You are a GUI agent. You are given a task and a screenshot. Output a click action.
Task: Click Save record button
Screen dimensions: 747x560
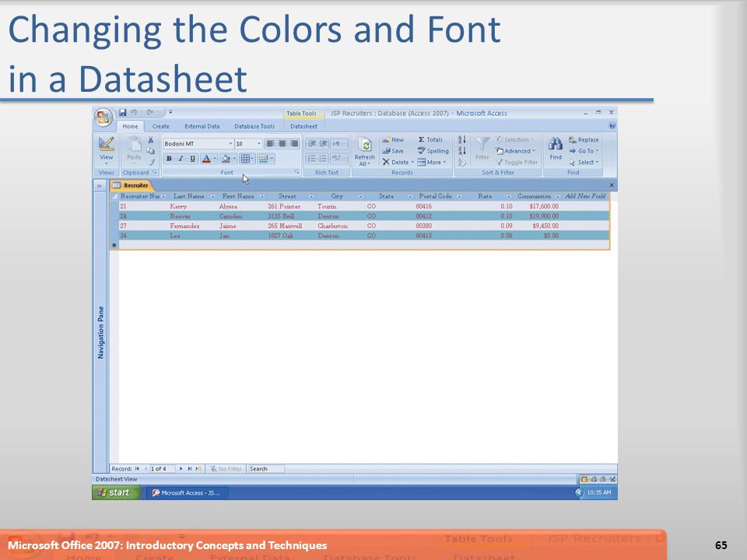click(393, 151)
